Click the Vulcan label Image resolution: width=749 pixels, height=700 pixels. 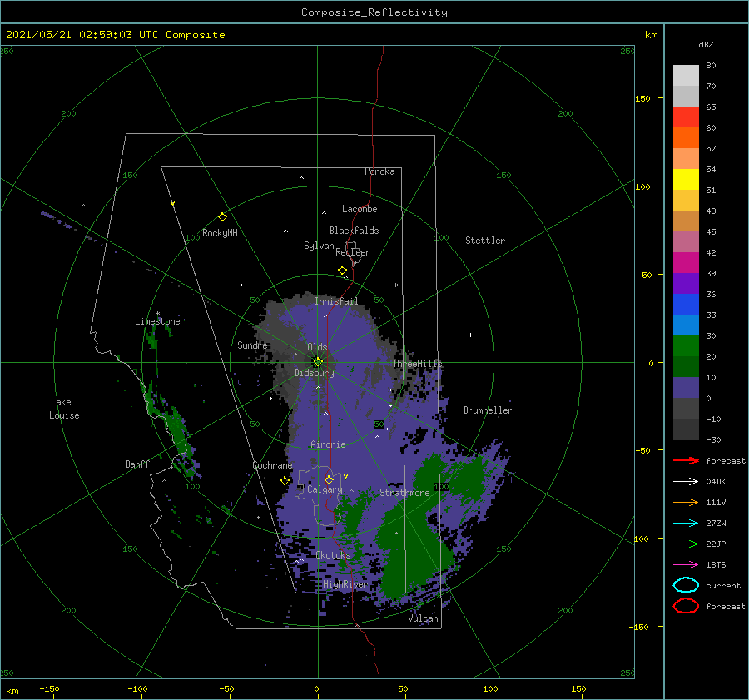point(423,618)
